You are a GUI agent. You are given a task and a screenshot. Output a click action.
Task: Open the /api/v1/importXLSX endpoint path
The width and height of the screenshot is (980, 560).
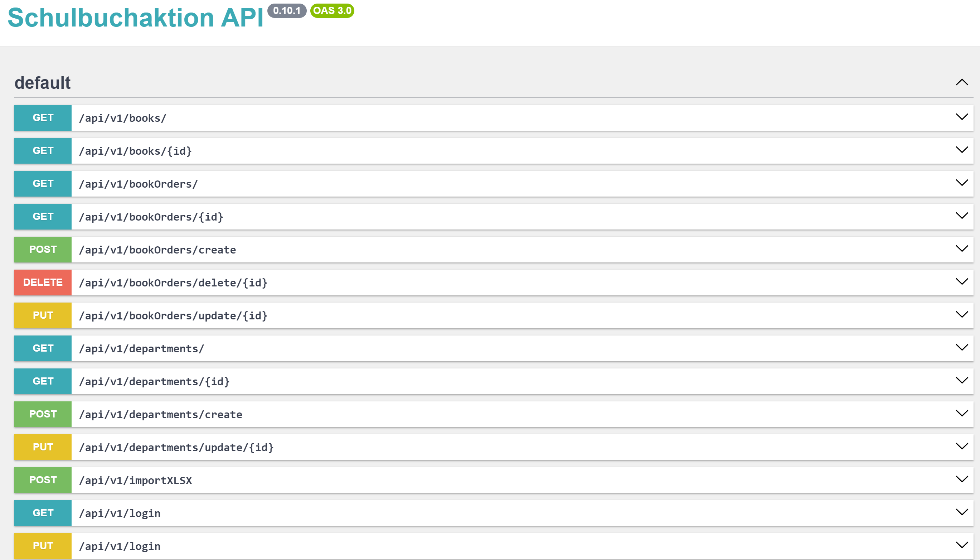pos(135,481)
